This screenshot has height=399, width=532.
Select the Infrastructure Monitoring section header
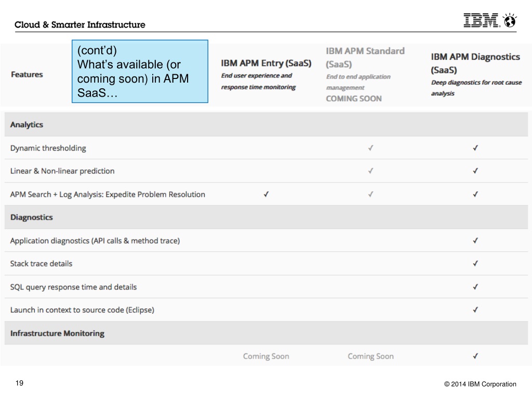click(x=266, y=333)
